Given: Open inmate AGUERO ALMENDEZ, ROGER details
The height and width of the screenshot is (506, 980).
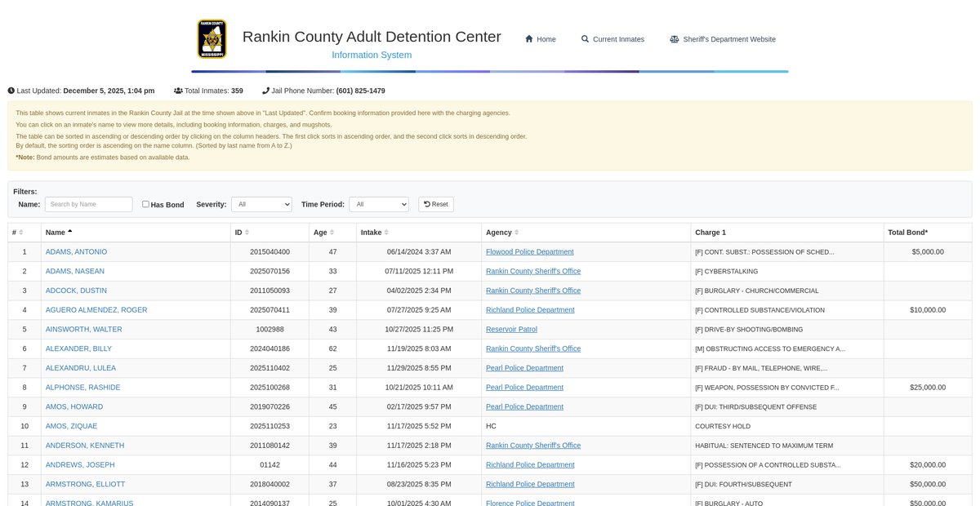Looking at the screenshot, I should click(96, 310).
